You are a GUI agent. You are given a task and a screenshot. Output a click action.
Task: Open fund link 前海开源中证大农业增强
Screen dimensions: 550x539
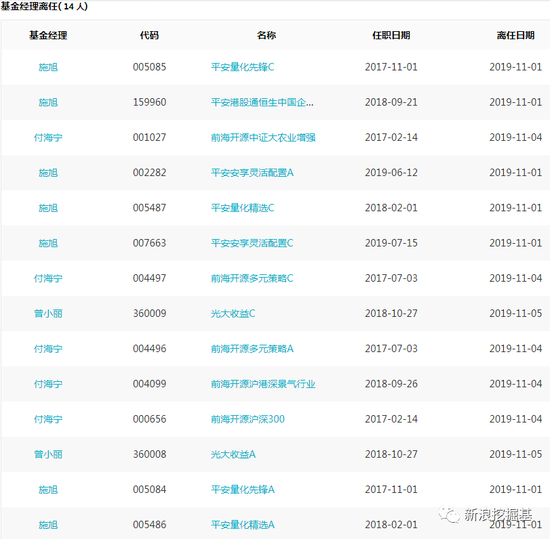coord(263,137)
